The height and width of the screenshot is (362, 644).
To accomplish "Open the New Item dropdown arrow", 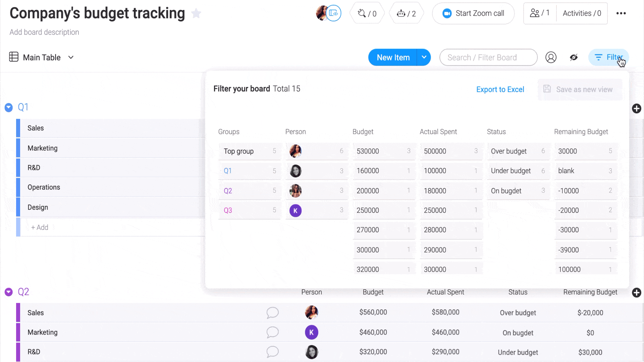I will click(x=424, y=57).
